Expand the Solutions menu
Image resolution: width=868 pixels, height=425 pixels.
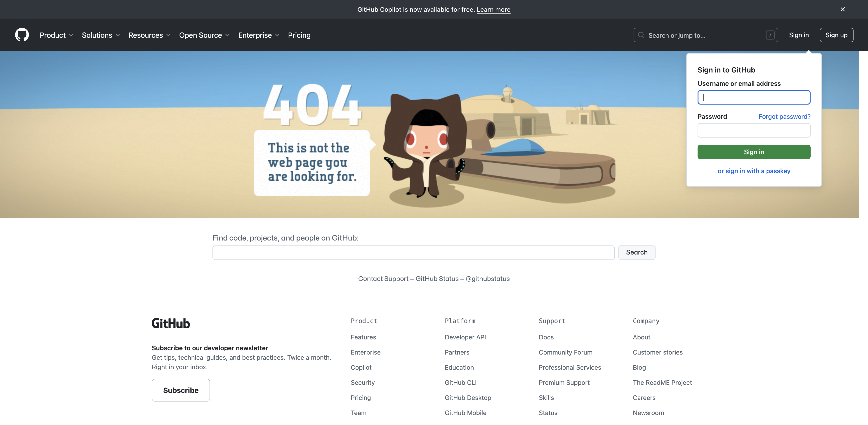pos(101,35)
